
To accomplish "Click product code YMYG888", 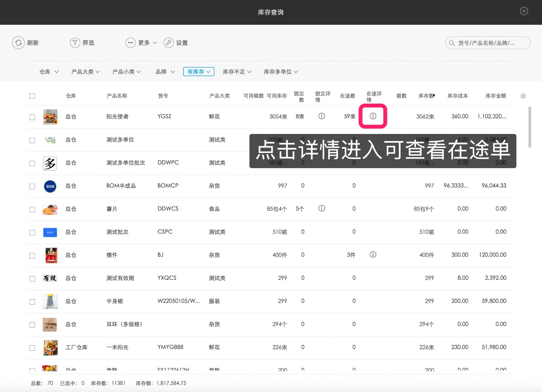I will click(170, 347).
